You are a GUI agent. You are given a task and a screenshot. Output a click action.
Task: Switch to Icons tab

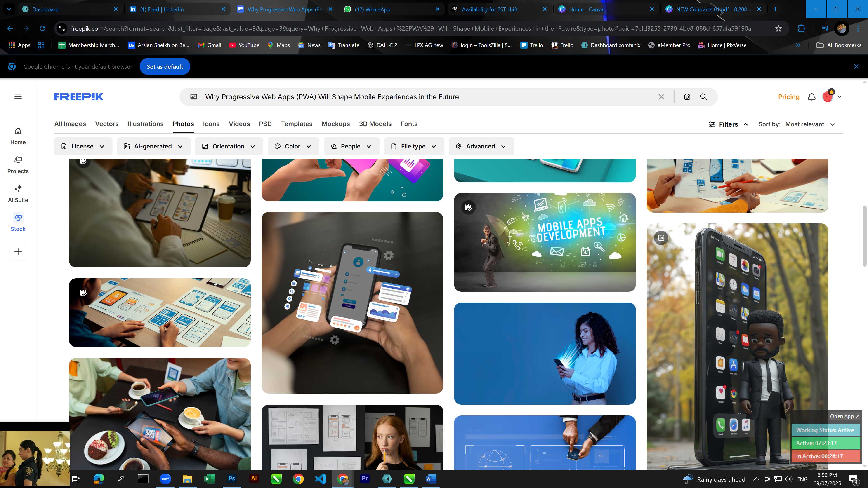pyautogui.click(x=211, y=124)
